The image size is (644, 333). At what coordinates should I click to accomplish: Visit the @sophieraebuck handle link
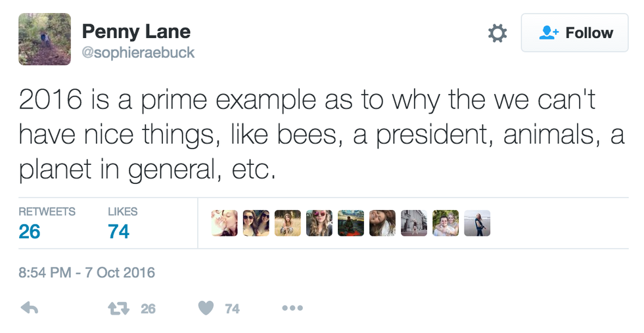click(x=138, y=53)
